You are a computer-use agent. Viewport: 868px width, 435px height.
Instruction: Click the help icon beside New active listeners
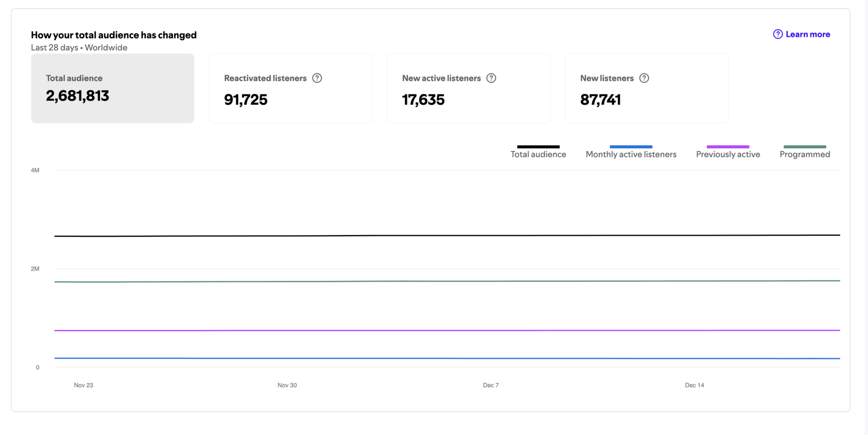coord(491,78)
